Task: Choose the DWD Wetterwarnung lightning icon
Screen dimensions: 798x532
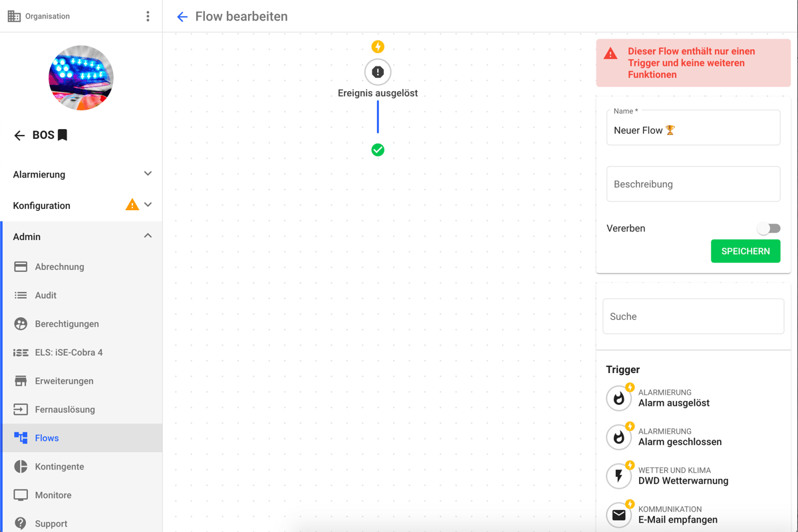Action: [619, 475]
